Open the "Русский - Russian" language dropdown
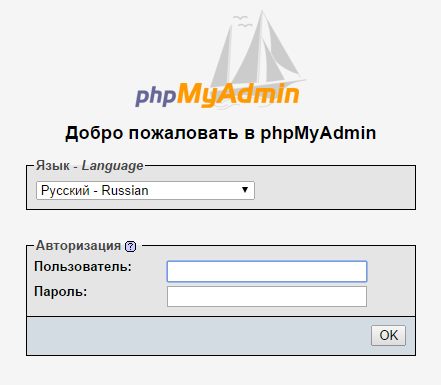 coord(145,191)
